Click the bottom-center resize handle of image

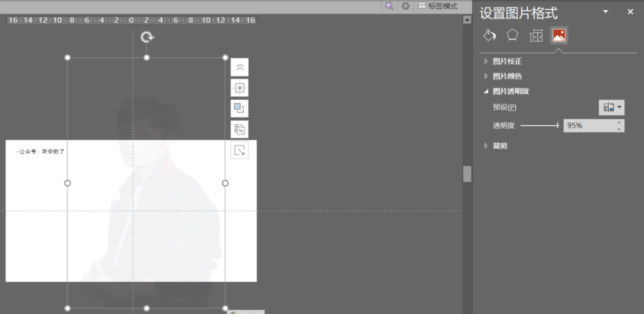[147, 308]
